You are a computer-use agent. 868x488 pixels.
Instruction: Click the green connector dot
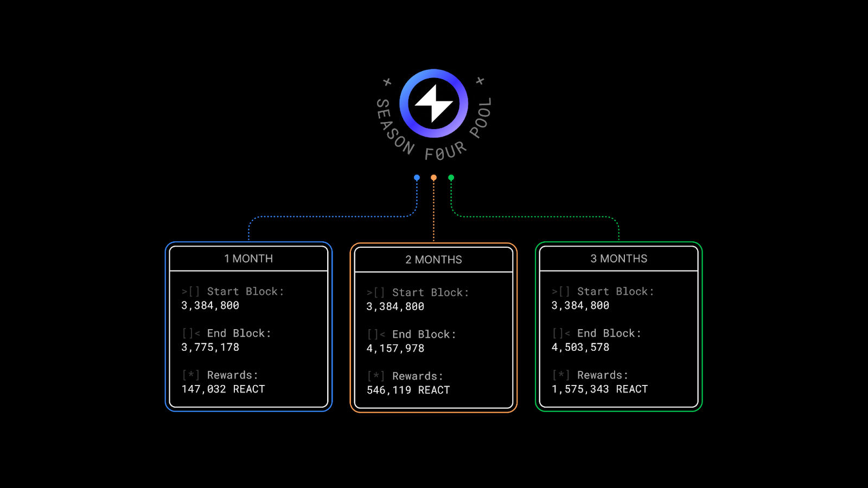pyautogui.click(x=451, y=178)
